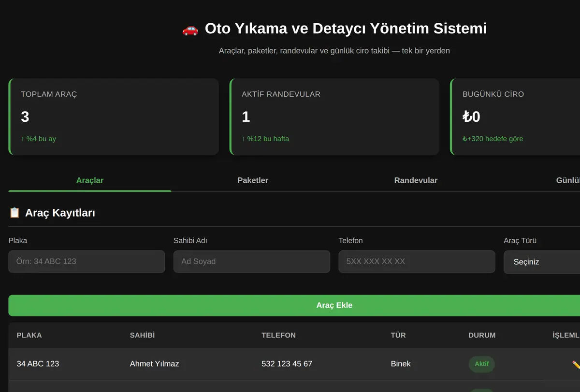Click the SAHİBİ column header
Image resolution: width=580 pixels, height=392 pixels.
click(142, 335)
